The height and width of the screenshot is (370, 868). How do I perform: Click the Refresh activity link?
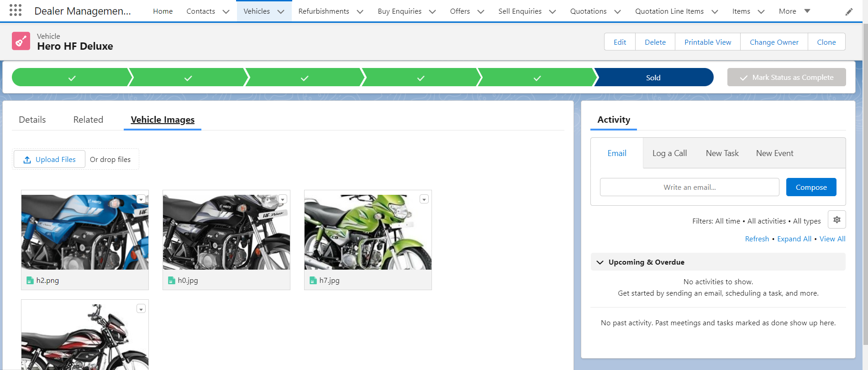tap(757, 239)
